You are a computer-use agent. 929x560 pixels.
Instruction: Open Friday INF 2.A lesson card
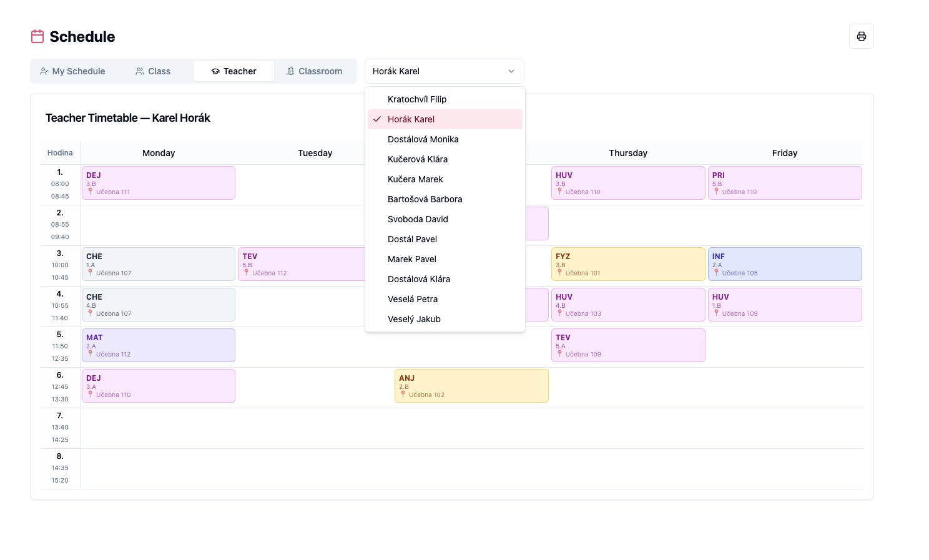tap(785, 264)
